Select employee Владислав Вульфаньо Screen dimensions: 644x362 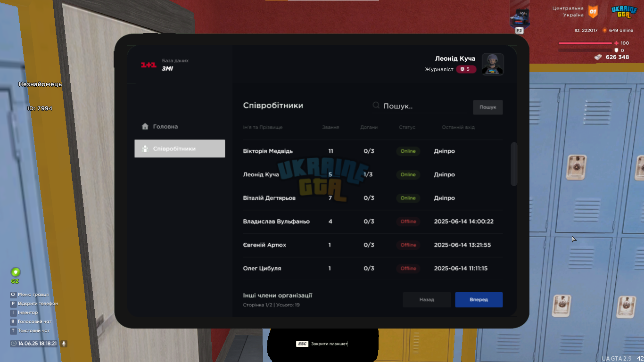tap(276, 222)
